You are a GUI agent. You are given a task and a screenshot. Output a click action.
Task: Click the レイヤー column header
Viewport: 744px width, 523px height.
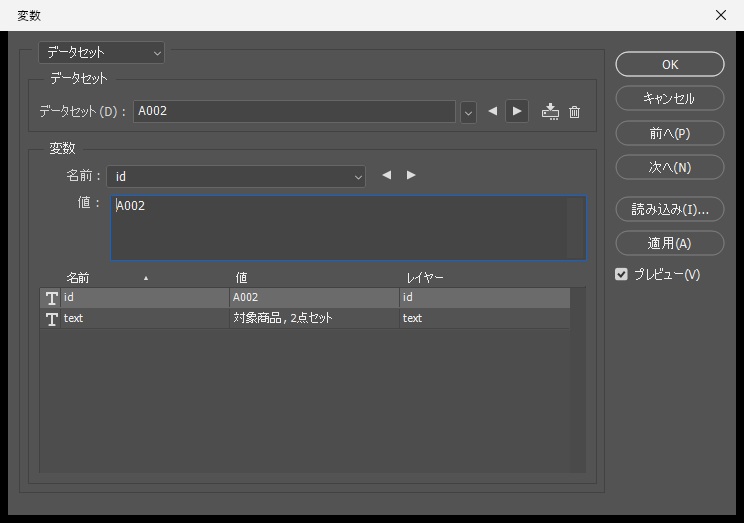(x=424, y=278)
